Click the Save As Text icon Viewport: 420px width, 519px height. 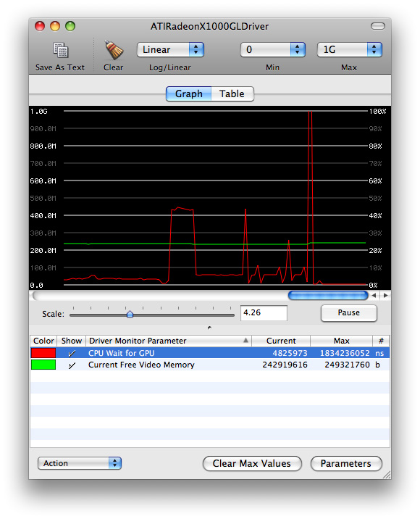[x=61, y=51]
